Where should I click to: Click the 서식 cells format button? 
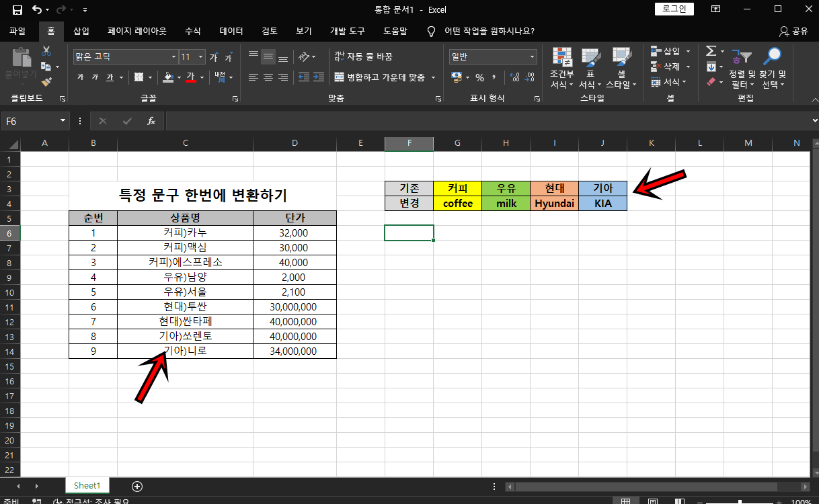pos(664,82)
